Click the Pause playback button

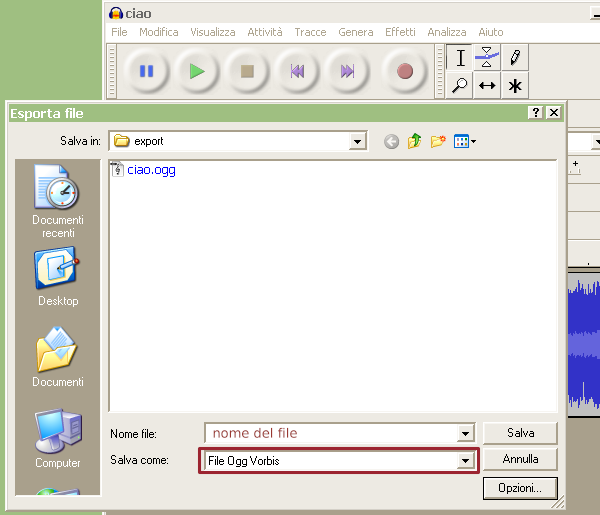click(146, 71)
